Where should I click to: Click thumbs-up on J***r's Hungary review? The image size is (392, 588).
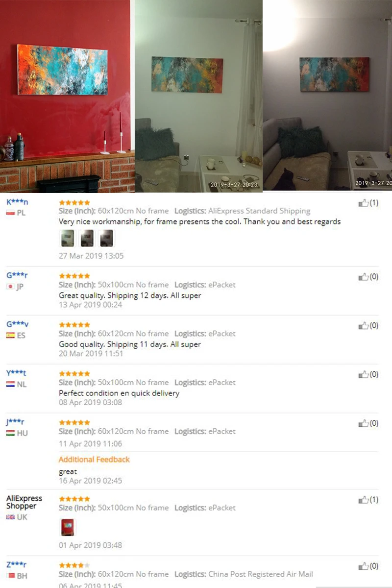(363, 423)
